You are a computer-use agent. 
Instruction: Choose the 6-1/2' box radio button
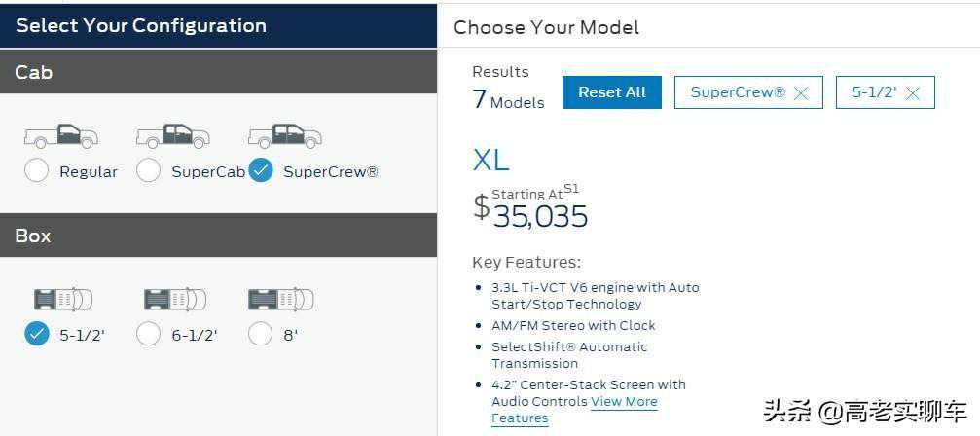click(148, 334)
